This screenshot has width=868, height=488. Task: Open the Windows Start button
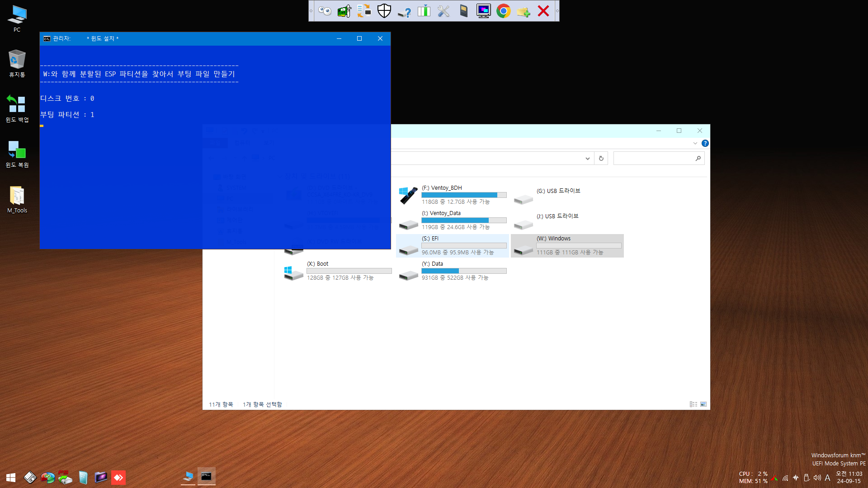coord(11,478)
